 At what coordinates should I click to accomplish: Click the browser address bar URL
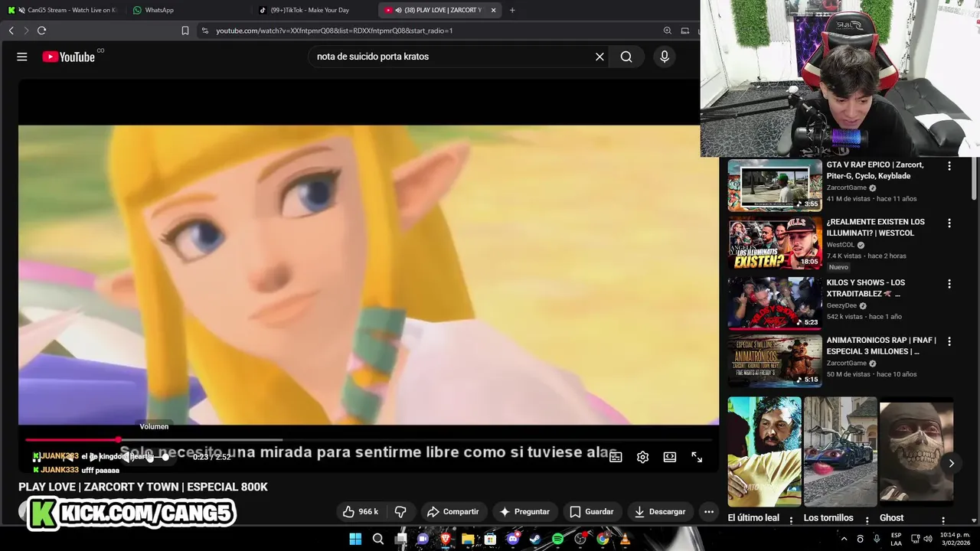pos(335,31)
